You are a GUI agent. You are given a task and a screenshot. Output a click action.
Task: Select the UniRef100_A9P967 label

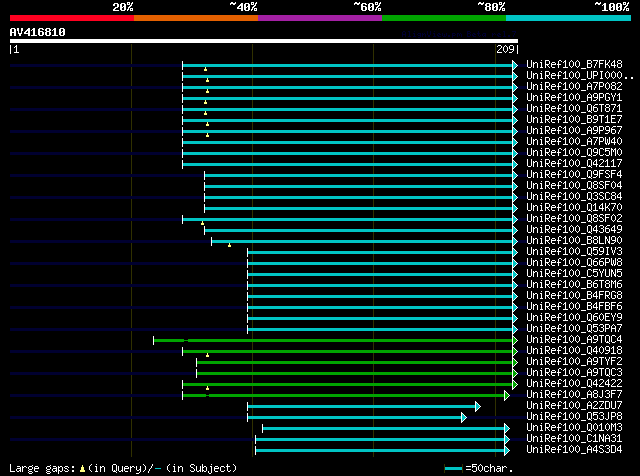[574, 131]
